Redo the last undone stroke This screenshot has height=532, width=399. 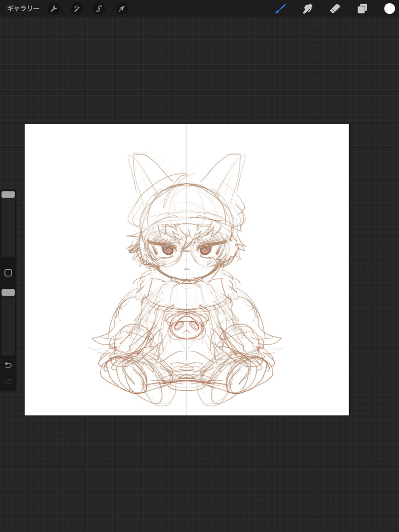[x=8, y=382]
